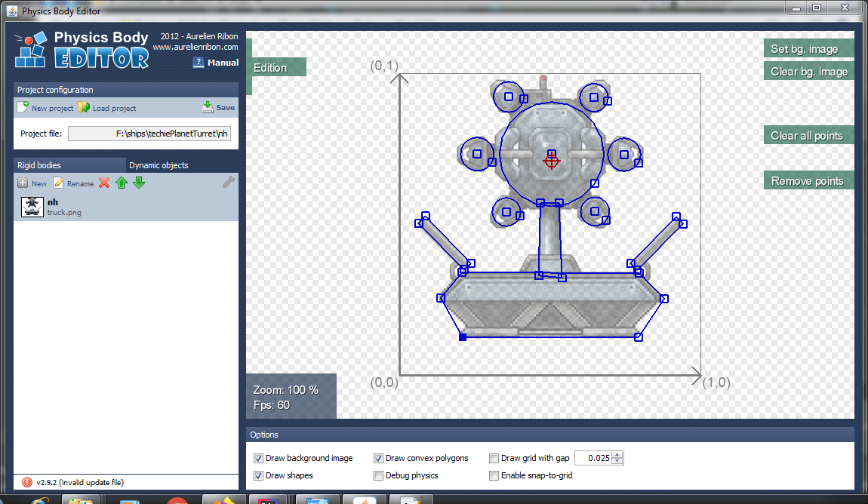Open the Manual help icon
Screen dimensions: 868x504
199,63
